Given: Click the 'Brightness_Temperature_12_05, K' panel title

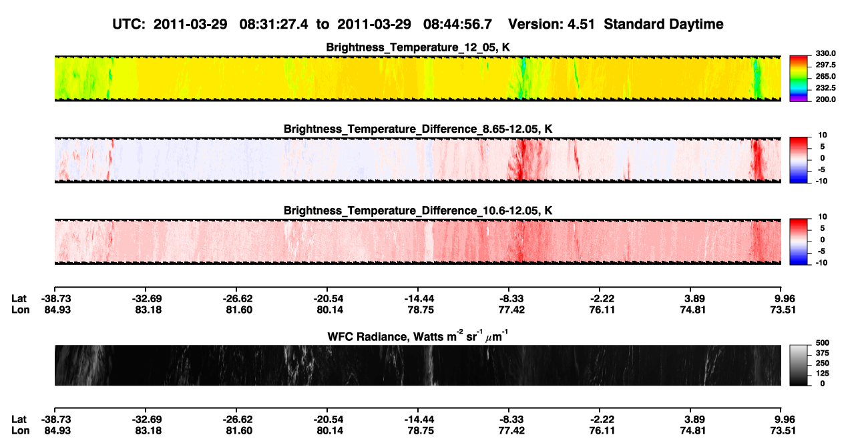Looking at the screenshot, I should pos(418,47).
